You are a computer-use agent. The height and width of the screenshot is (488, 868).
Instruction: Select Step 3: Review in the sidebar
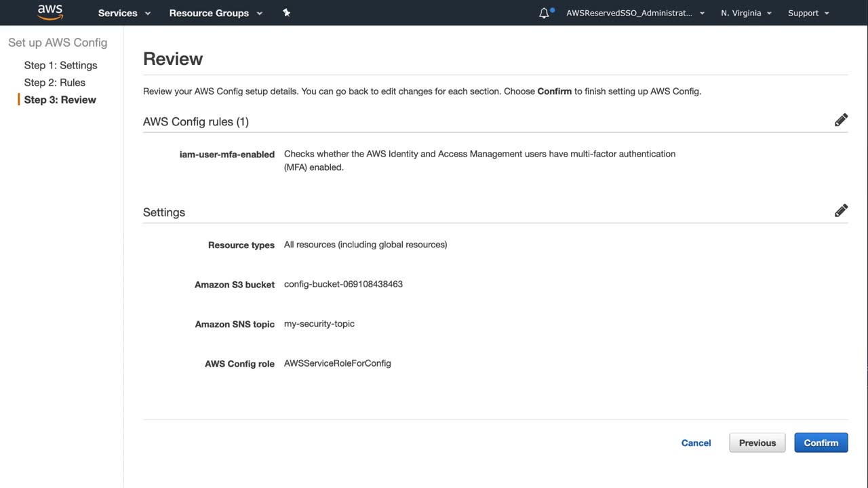(x=60, y=100)
